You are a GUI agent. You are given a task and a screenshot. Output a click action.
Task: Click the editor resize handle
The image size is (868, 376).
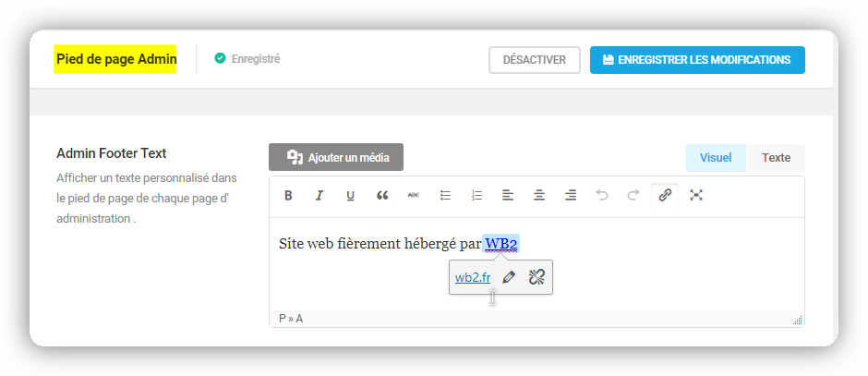pyautogui.click(x=798, y=320)
